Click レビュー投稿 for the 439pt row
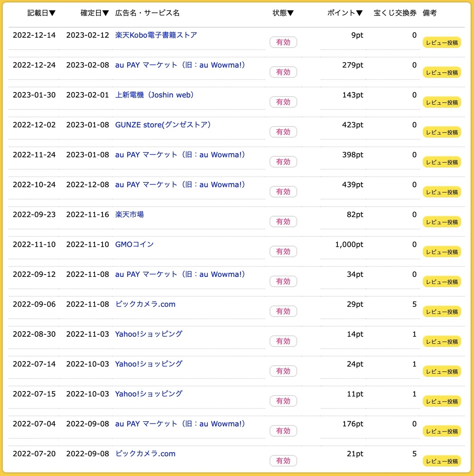 pyautogui.click(x=442, y=192)
